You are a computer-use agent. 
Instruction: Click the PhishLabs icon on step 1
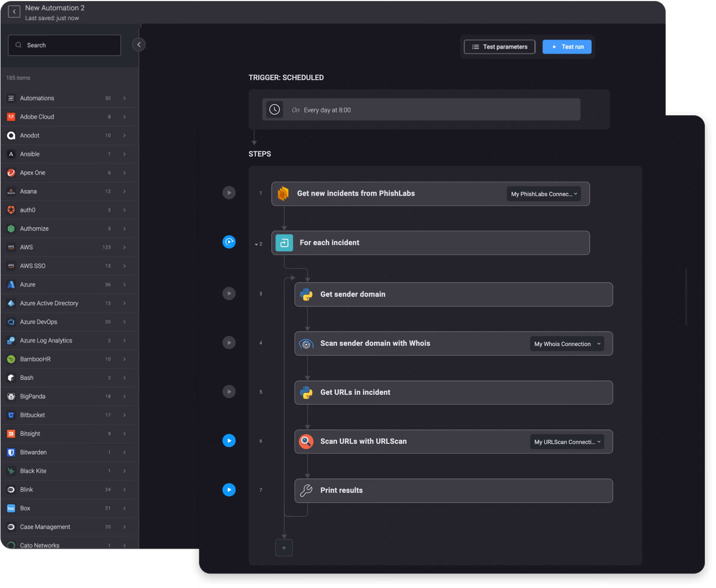[283, 193]
